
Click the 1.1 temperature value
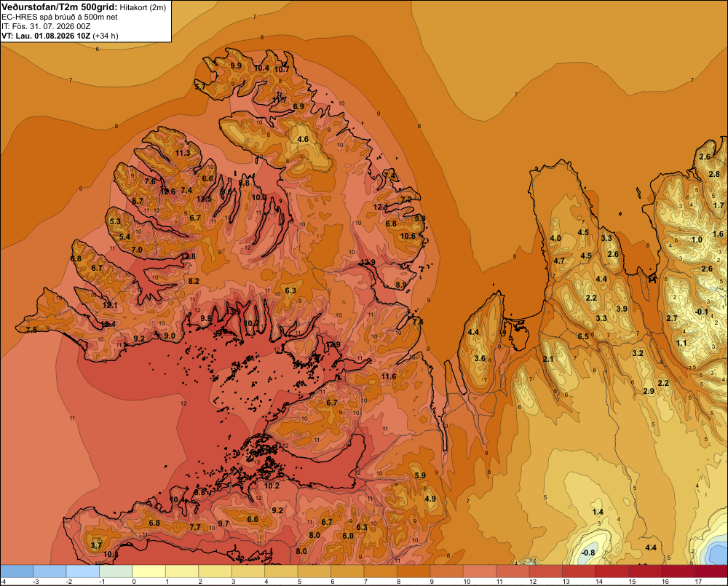(681, 343)
